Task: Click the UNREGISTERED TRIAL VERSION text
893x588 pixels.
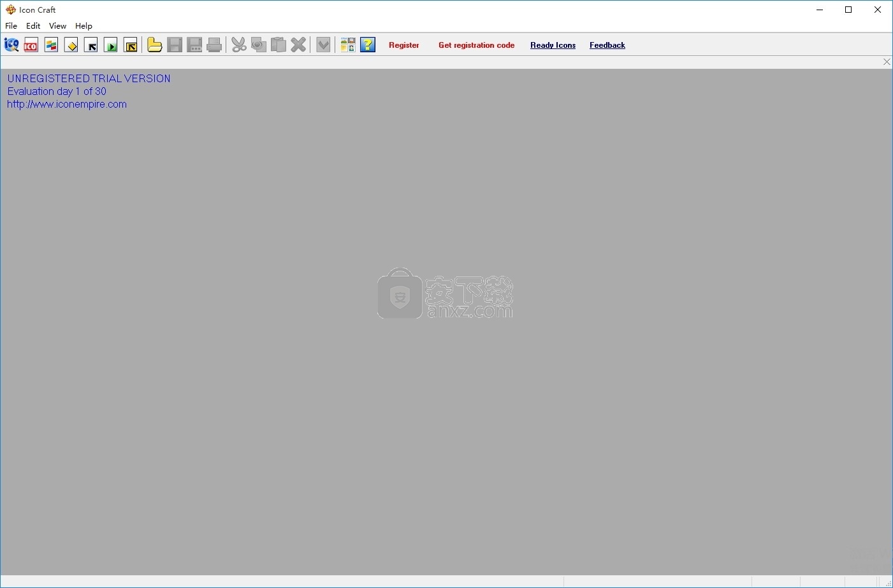Action: coord(89,78)
